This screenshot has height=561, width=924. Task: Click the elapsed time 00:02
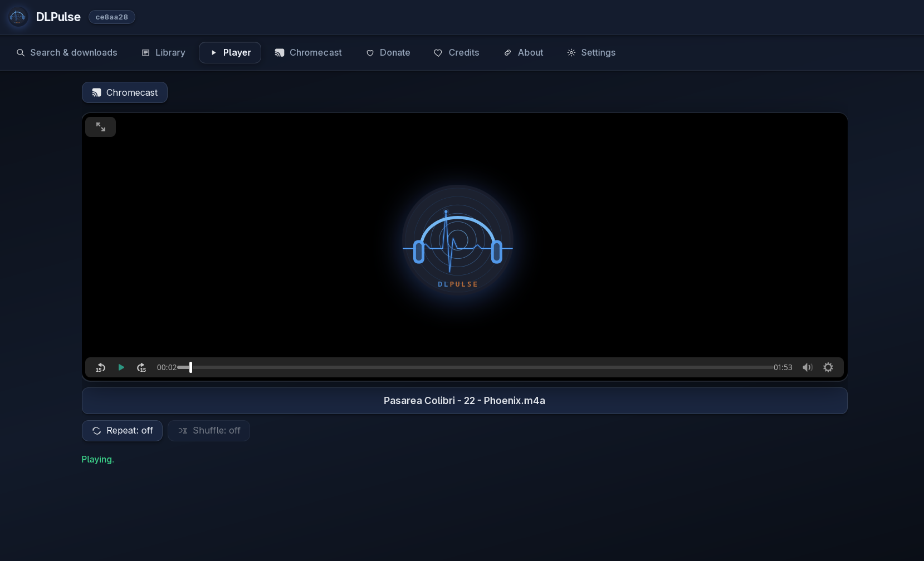(x=167, y=367)
